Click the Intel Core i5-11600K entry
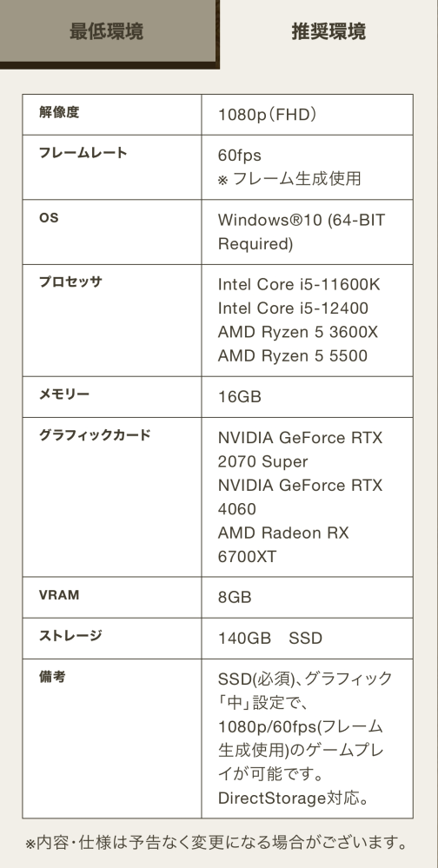Screen dimensions: 438x868 [299, 284]
